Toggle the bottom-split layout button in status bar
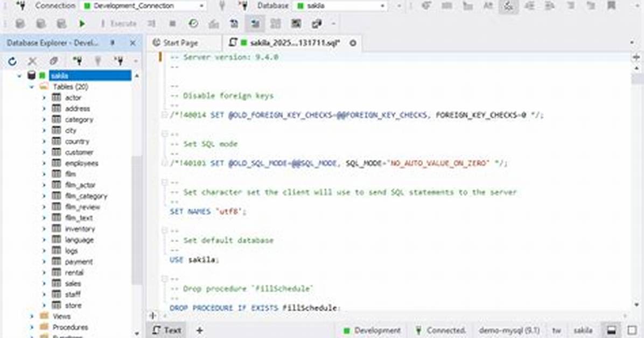This screenshot has height=338, width=644. [612, 330]
